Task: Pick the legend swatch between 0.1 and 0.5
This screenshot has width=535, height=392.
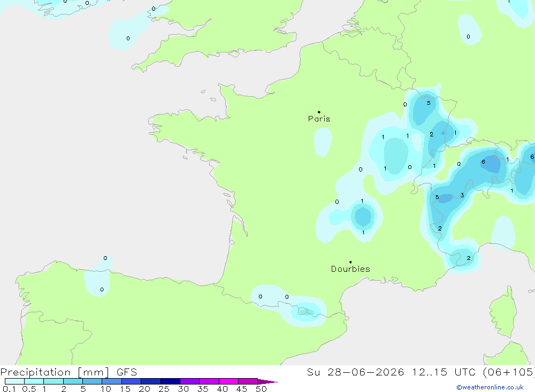Action: coord(14,381)
